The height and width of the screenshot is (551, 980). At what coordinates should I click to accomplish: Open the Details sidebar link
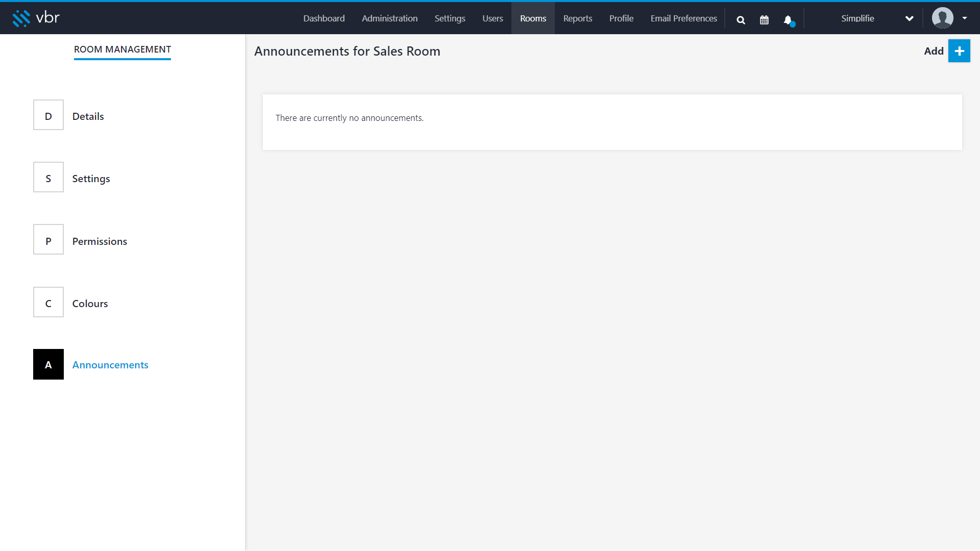88,116
